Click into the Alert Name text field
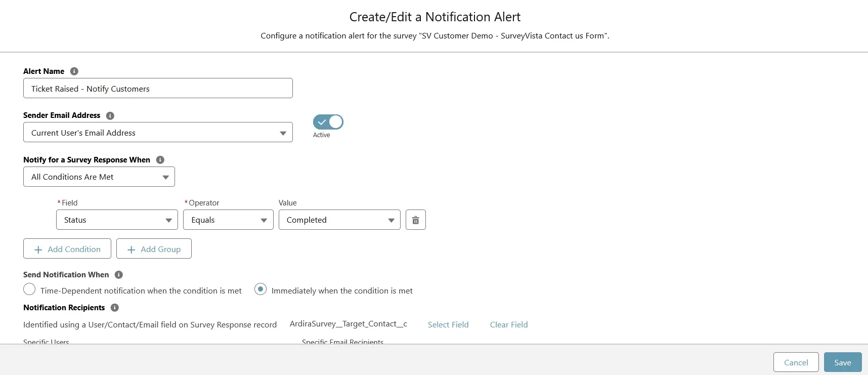Viewport: 868px width, 375px height. click(158, 88)
